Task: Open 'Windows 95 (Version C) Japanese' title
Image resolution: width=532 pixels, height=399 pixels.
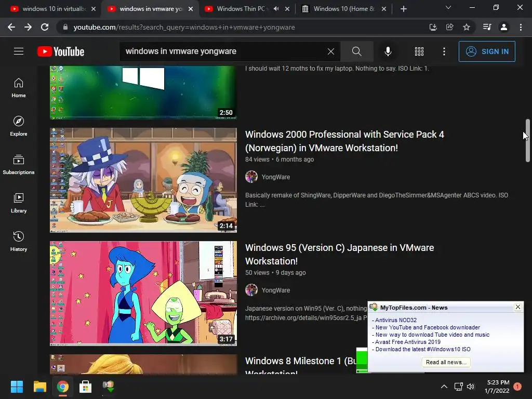Action: click(339, 255)
